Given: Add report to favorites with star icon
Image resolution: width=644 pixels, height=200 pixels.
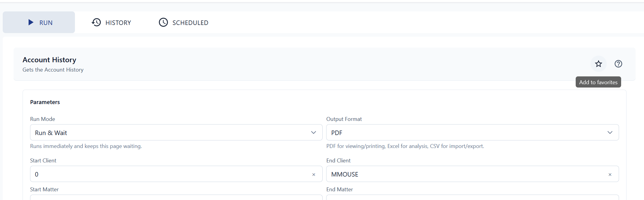Looking at the screenshot, I should click(x=598, y=64).
